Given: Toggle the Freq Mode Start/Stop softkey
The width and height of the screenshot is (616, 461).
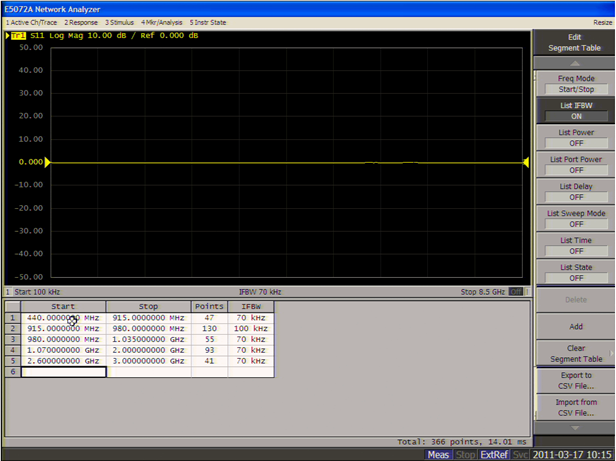Looking at the screenshot, I should 576,84.
